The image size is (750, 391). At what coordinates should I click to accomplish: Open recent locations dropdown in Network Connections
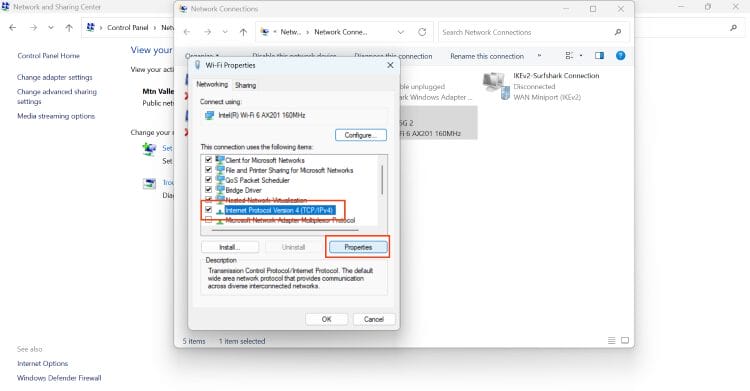tap(225, 32)
